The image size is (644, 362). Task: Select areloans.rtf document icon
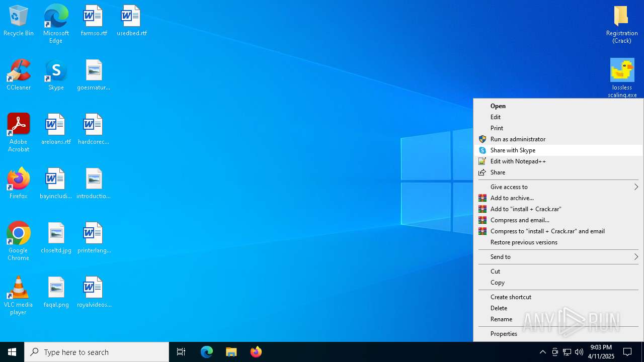click(56, 130)
